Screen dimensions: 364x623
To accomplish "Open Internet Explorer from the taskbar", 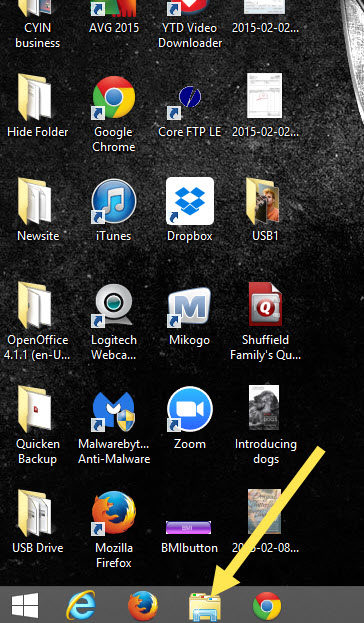I will [x=81, y=606].
